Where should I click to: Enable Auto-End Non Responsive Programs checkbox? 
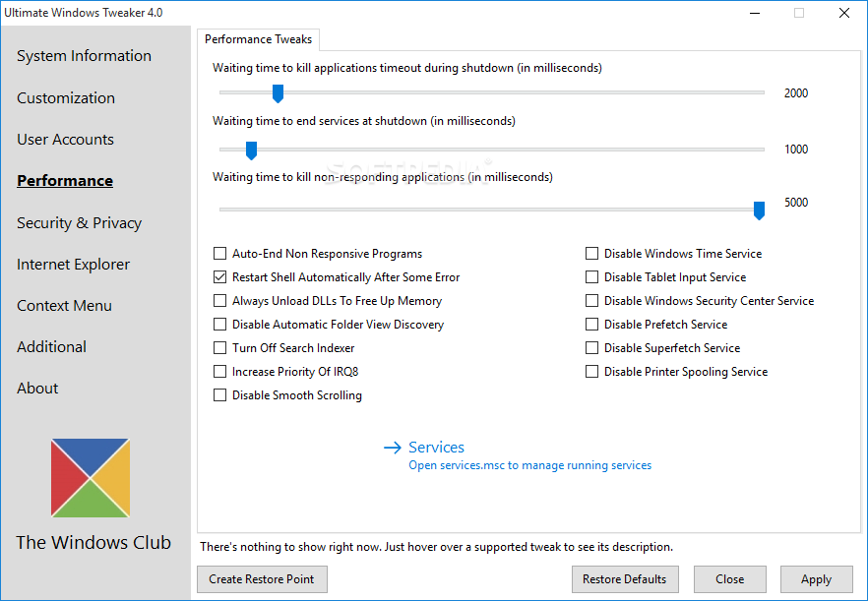pyautogui.click(x=219, y=254)
